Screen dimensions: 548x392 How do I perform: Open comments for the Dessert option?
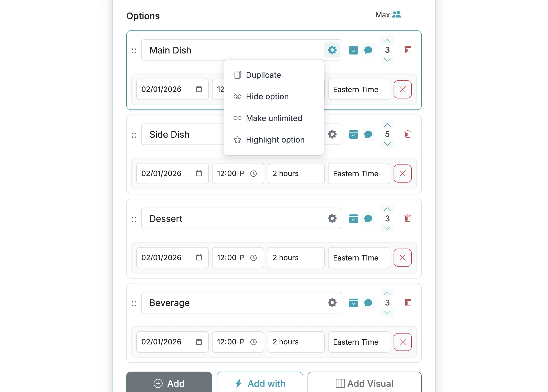point(368,218)
